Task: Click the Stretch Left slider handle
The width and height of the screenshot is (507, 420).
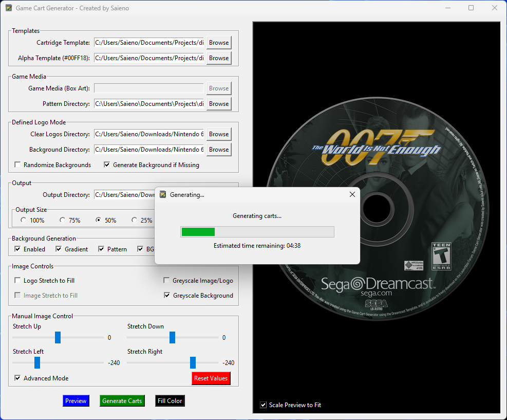Action: pos(37,363)
